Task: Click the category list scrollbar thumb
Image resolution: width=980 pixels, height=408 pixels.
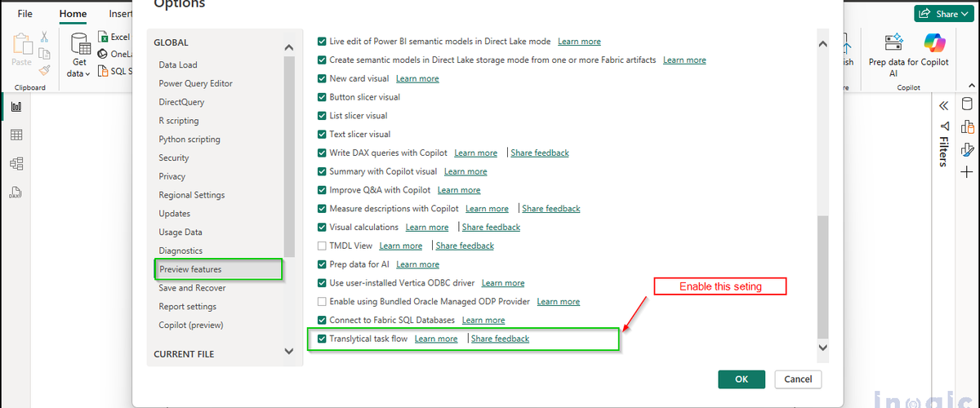Action: [x=289, y=157]
